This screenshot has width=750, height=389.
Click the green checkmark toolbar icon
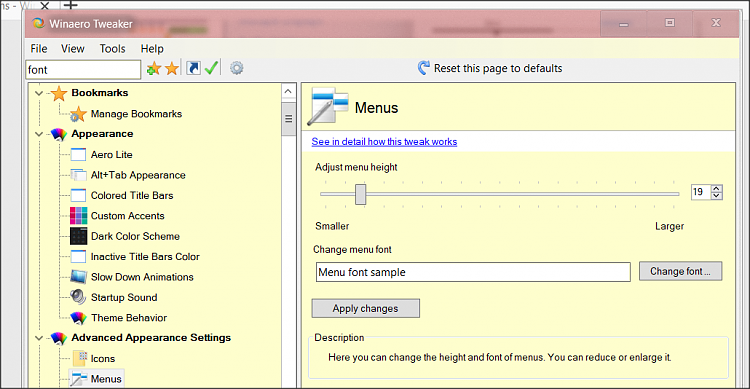tap(211, 68)
